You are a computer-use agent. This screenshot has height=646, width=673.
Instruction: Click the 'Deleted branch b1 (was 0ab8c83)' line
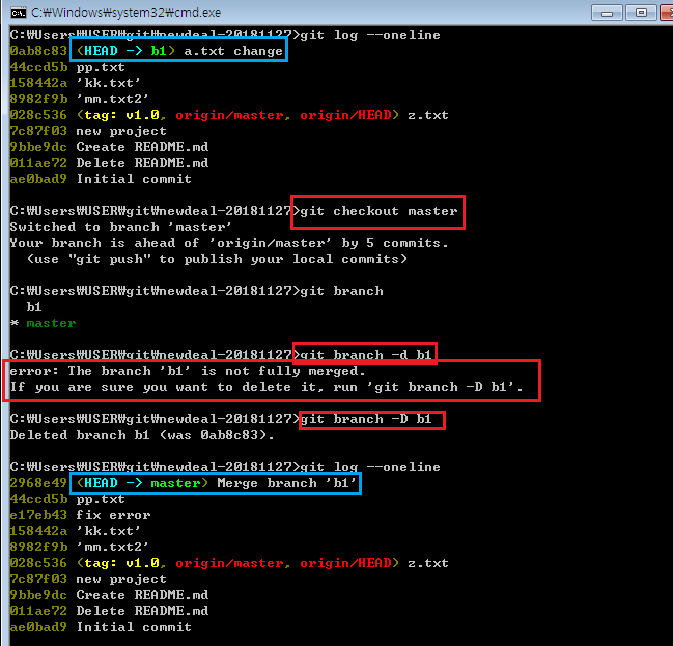point(142,435)
